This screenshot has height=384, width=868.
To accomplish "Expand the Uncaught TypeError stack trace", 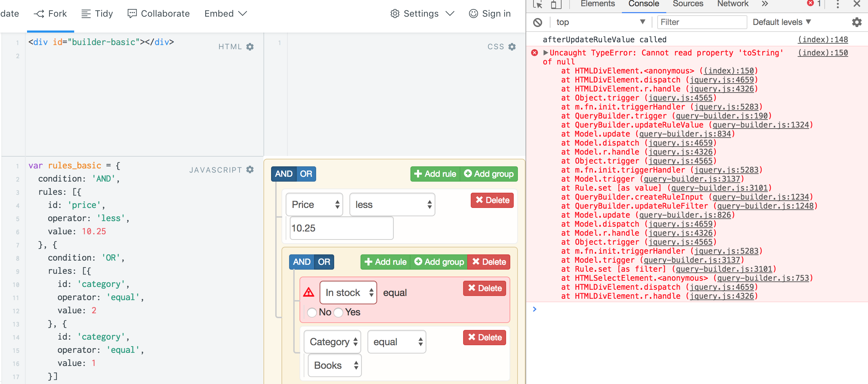I will click(546, 53).
